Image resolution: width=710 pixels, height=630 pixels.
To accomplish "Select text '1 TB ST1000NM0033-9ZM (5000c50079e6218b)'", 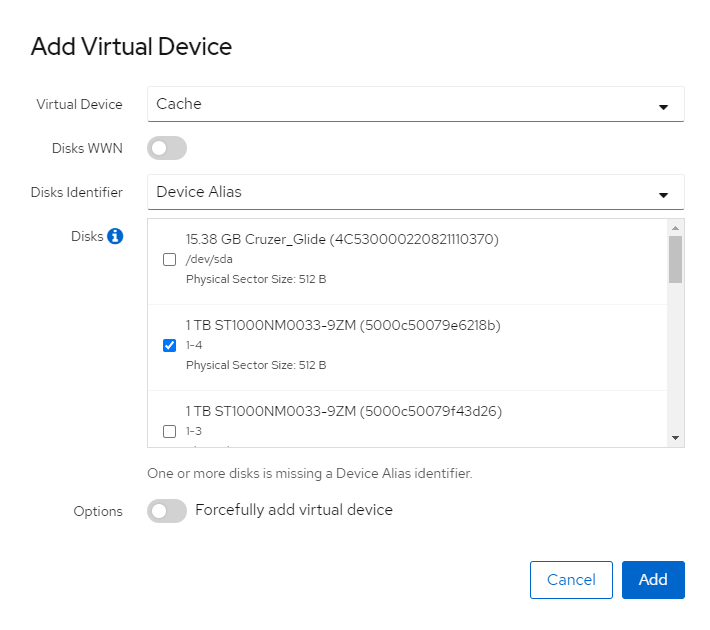I will pos(343,325).
